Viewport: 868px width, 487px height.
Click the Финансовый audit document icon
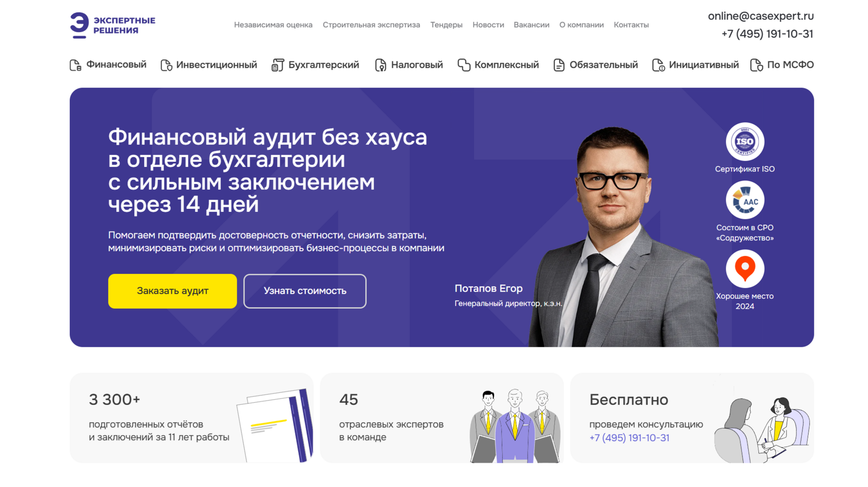pos(75,65)
